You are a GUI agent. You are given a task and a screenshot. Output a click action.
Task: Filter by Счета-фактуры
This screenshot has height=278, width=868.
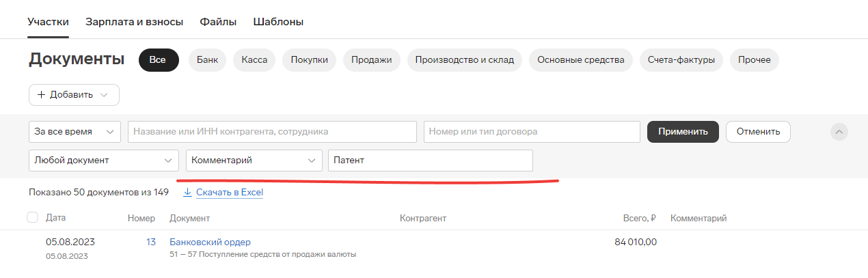pyautogui.click(x=681, y=59)
